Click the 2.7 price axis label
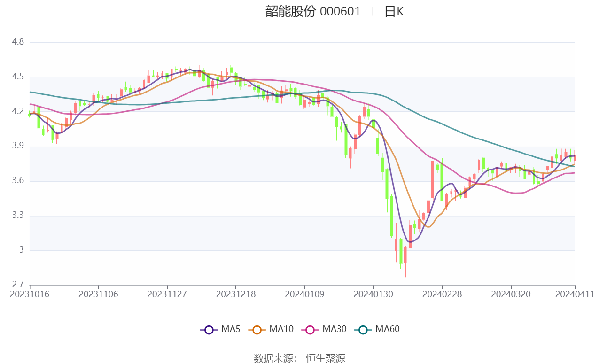This screenshot has width=599, height=364. click(18, 285)
